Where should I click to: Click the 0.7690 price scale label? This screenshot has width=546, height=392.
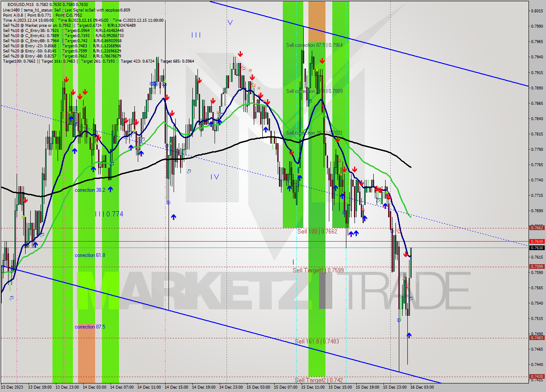click(537, 210)
